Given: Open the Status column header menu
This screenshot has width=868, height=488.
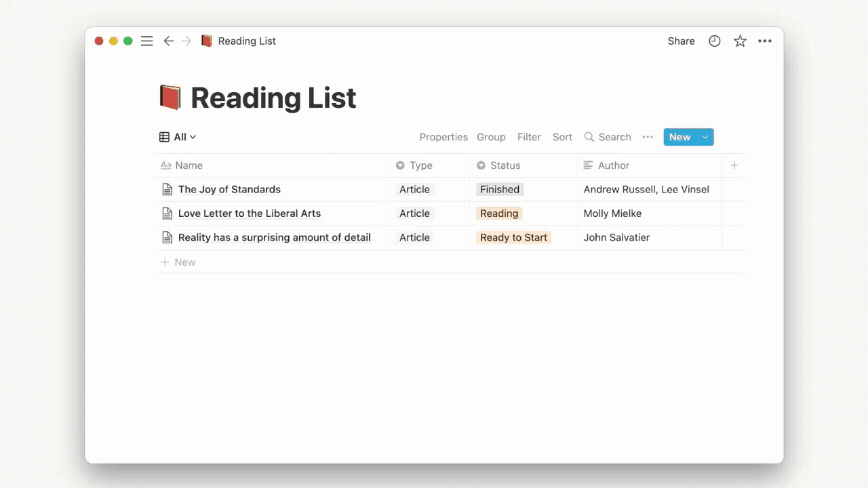Looking at the screenshot, I should 505,165.
